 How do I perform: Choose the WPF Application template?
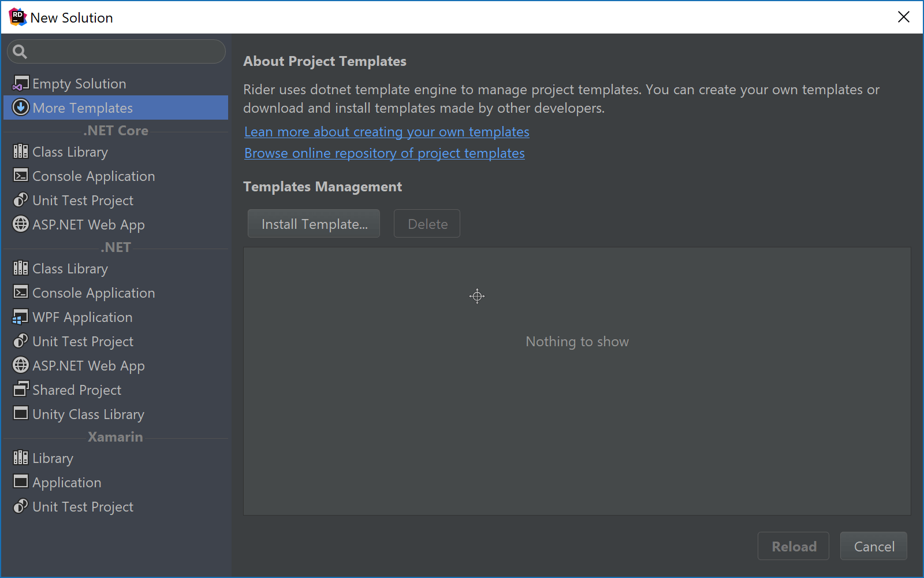(115, 317)
